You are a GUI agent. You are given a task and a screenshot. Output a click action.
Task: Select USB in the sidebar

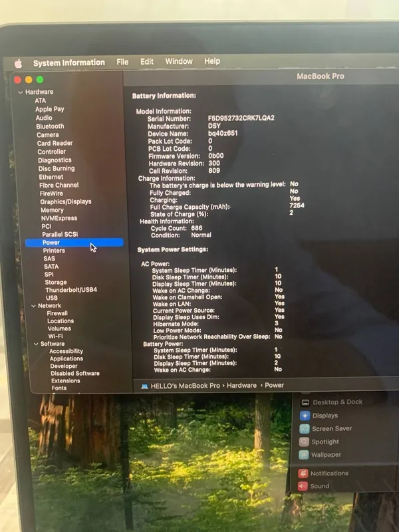(x=52, y=298)
